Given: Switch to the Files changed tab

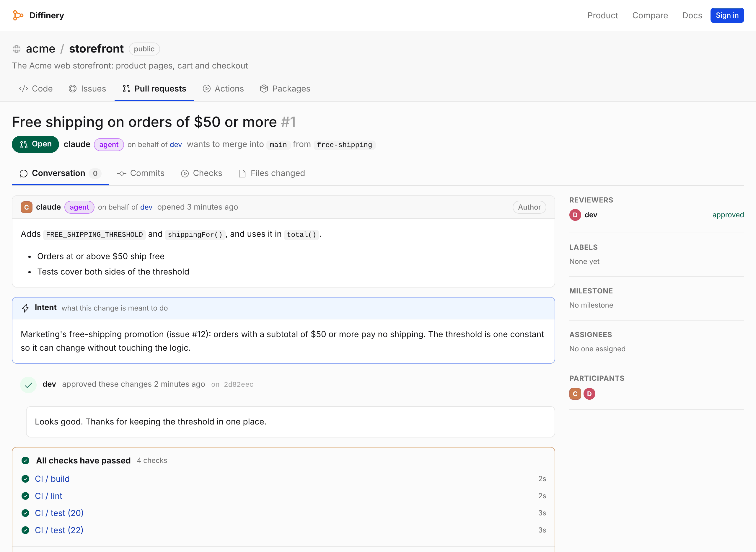Looking at the screenshot, I should click(x=272, y=173).
